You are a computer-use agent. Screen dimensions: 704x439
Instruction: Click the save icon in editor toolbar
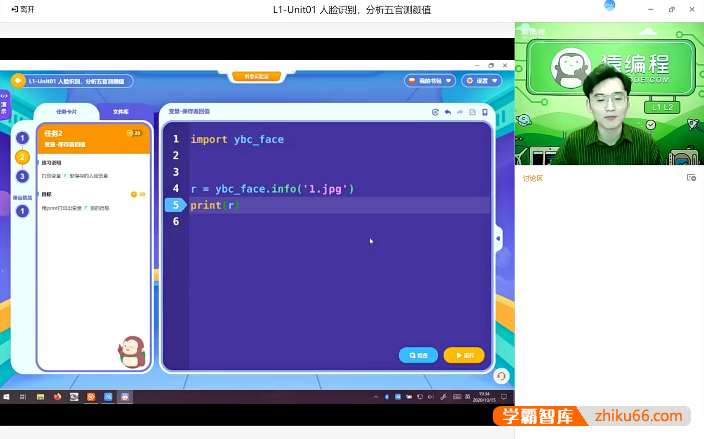(472, 112)
